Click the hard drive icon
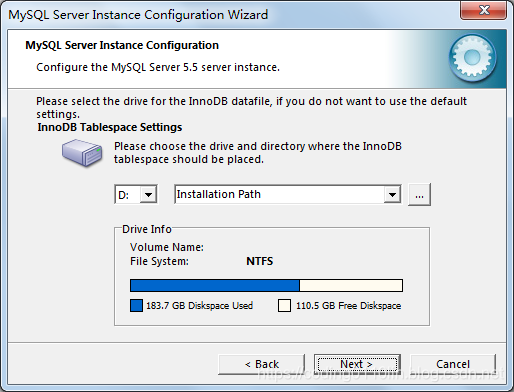The height and width of the screenshot is (392, 514). pyautogui.click(x=82, y=153)
